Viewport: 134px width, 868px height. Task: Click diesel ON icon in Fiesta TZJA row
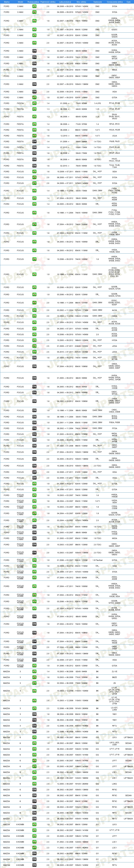click(34, 166)
